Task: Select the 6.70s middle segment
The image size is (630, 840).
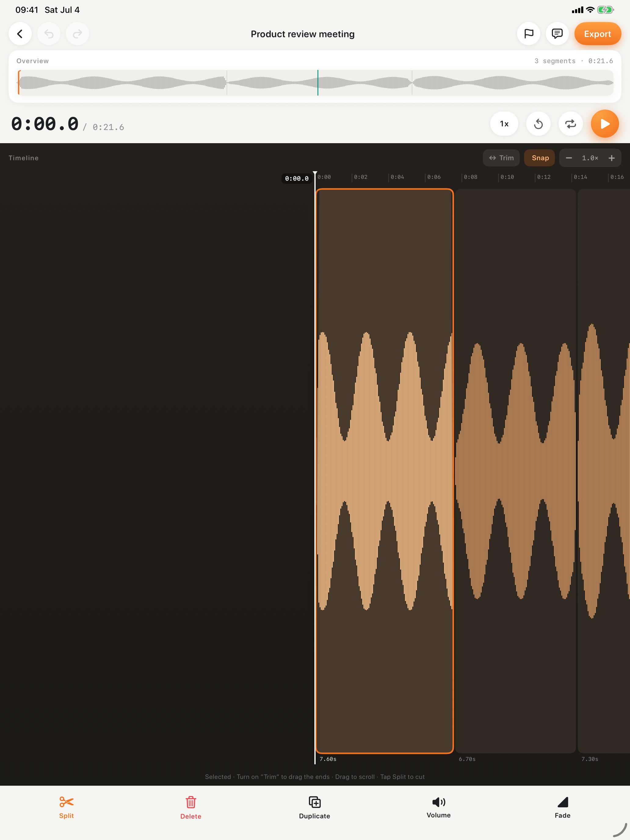Action: click(x=515, y=471)
